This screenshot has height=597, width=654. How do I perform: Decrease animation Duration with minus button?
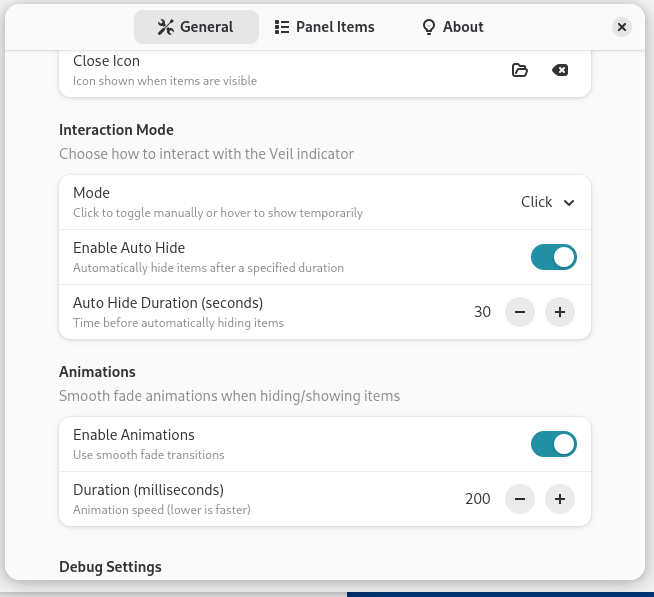click(x=520, y=499)
